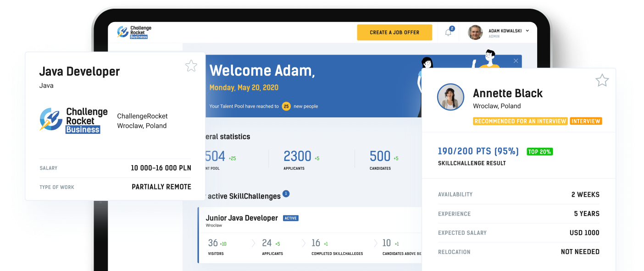644x271 pixels.
Task: Click the USD 1000 expected salary value
Action: click(x=584, y=233)
